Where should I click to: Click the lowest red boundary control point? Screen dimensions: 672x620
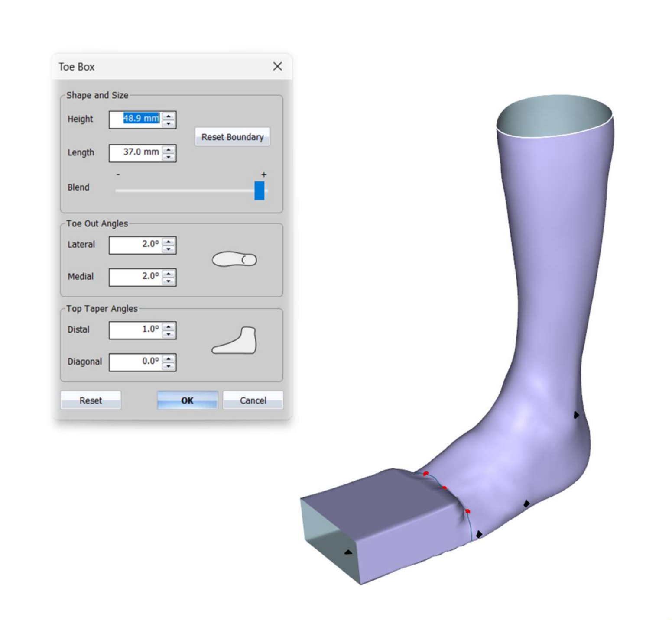coord(468,511)
